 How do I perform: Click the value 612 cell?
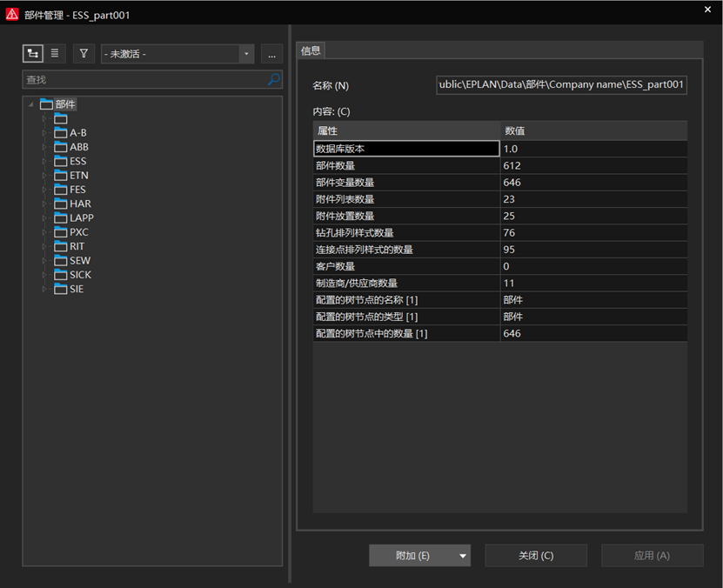(x=594, y=166)
